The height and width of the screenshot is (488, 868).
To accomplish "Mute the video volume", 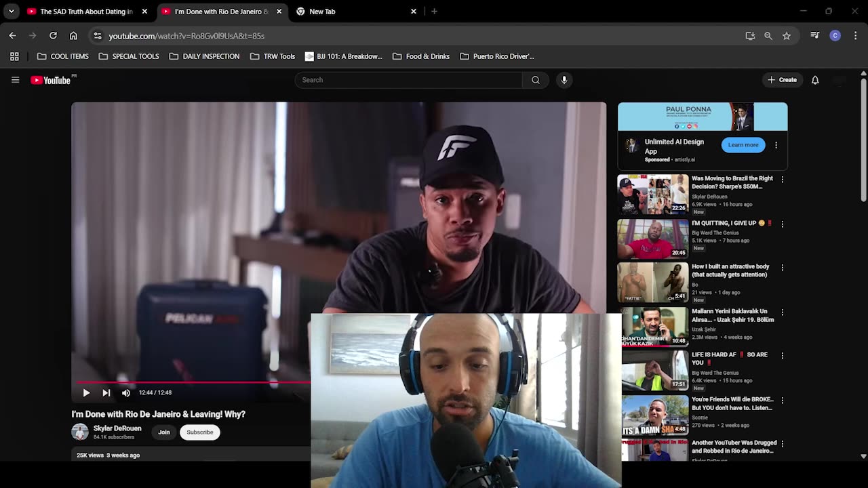I will click(x=126, y=392).
